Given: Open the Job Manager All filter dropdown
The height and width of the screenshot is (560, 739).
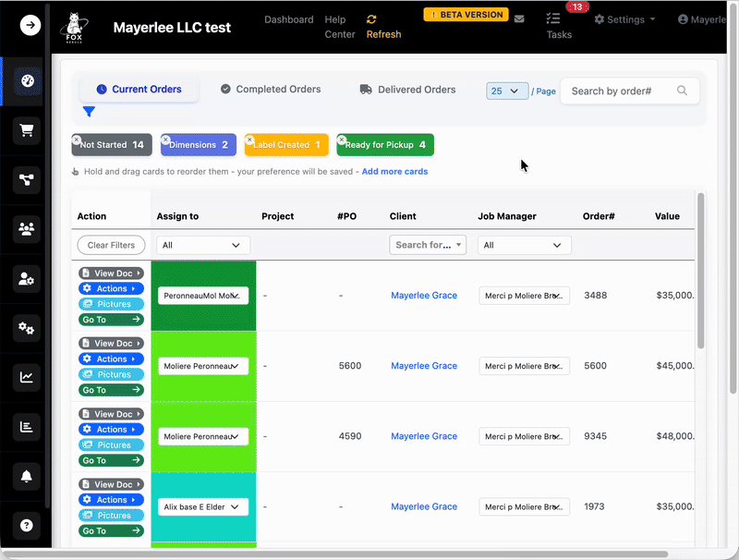Looking at the screenshot, I should (x=523, y=245).
